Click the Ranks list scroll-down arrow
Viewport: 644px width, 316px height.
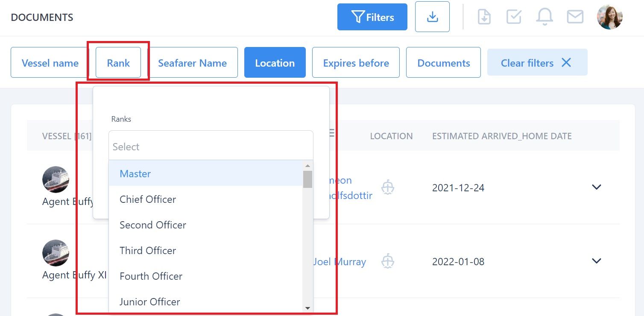pos(307,308)
